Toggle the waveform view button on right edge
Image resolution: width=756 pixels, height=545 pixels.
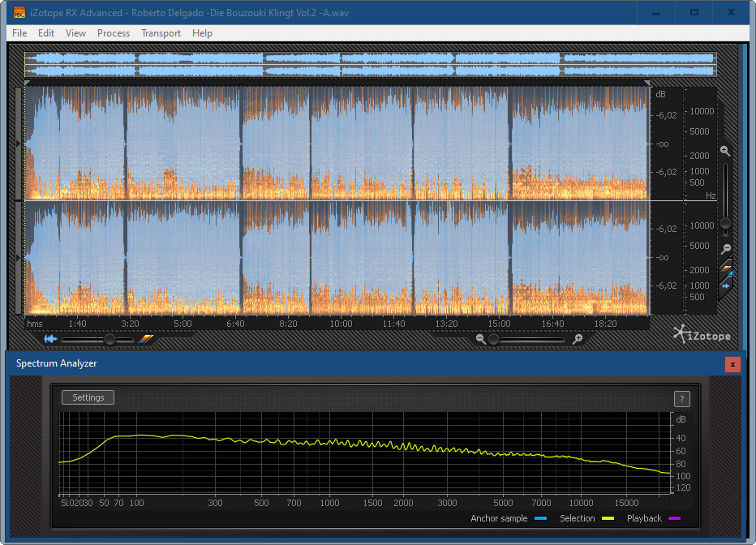(x=726, y=285)
